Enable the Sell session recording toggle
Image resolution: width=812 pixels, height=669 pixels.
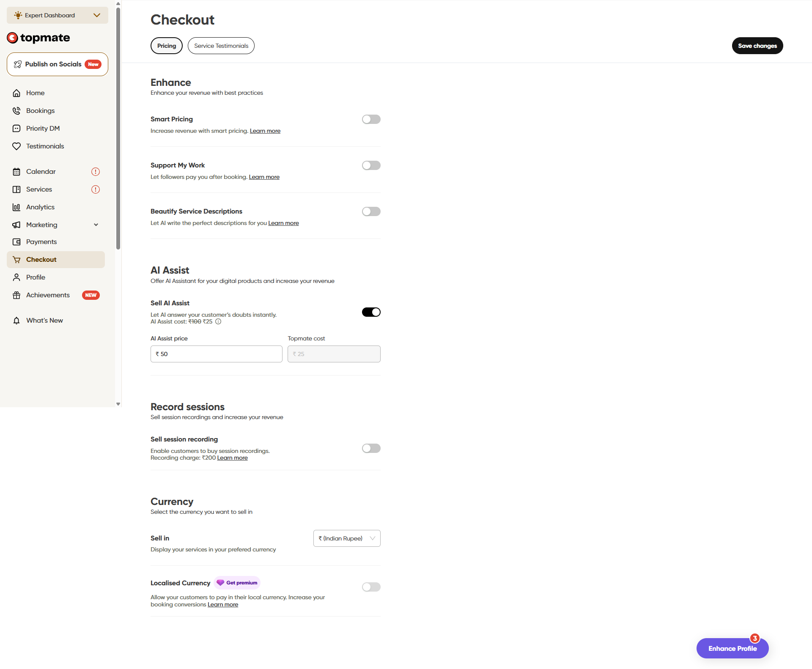tap(371, 448)
